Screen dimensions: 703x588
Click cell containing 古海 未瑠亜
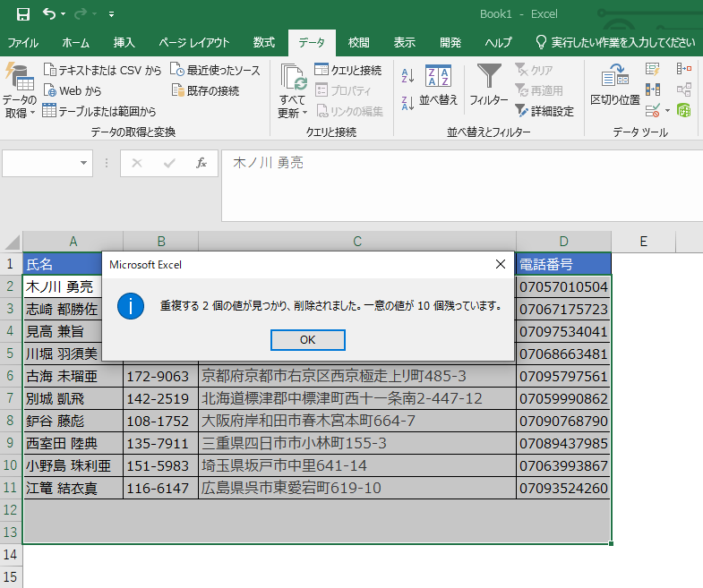coord(73,376)
